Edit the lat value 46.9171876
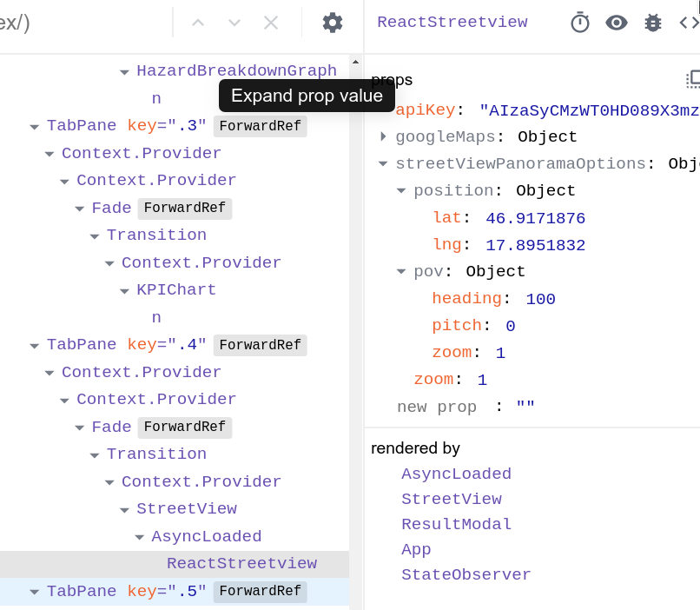700x610 pixels. coord(535,218)
